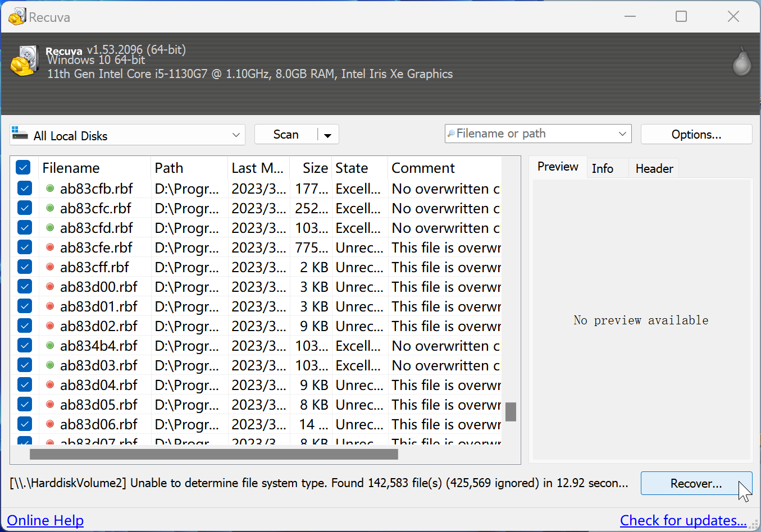The height and width of the screenshot is (532, 761).
Task: Open the All Local Disks drive dropdown
Action: (236, 135)
